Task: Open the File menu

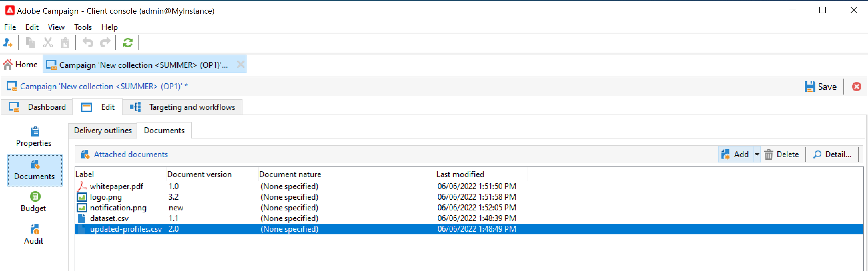Action: pos(10,27)
